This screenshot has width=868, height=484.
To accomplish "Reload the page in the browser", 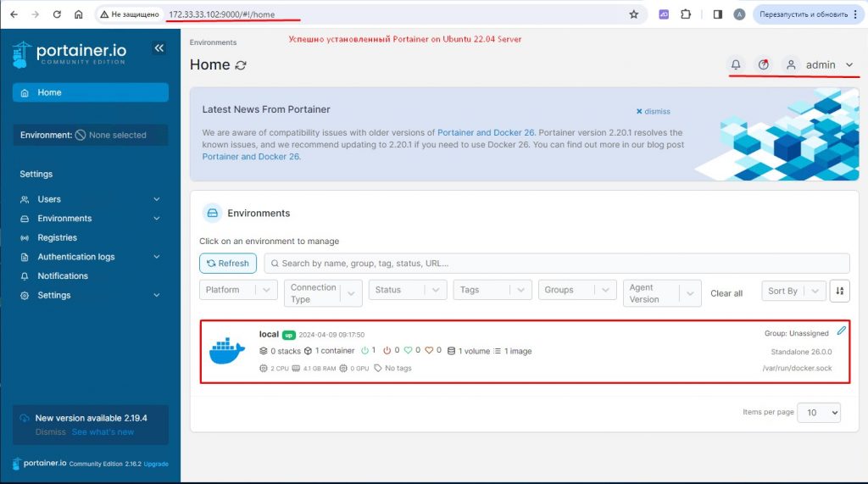I will click(x=57, y=14).
